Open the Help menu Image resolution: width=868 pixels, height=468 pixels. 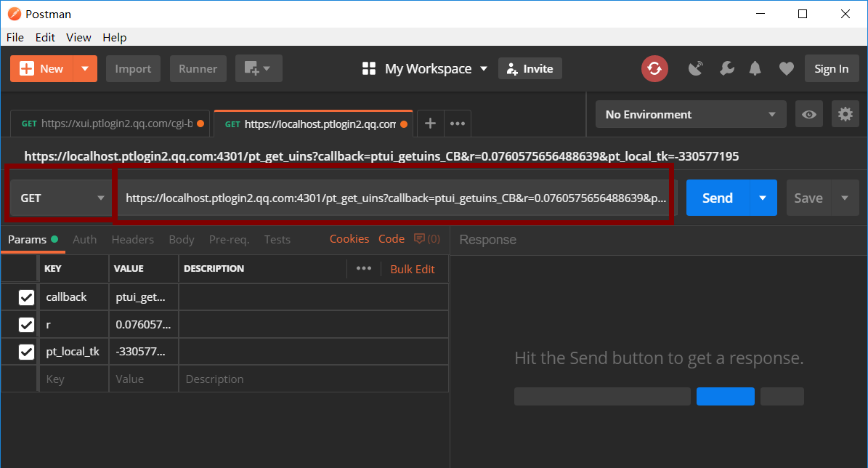point(115,37)
